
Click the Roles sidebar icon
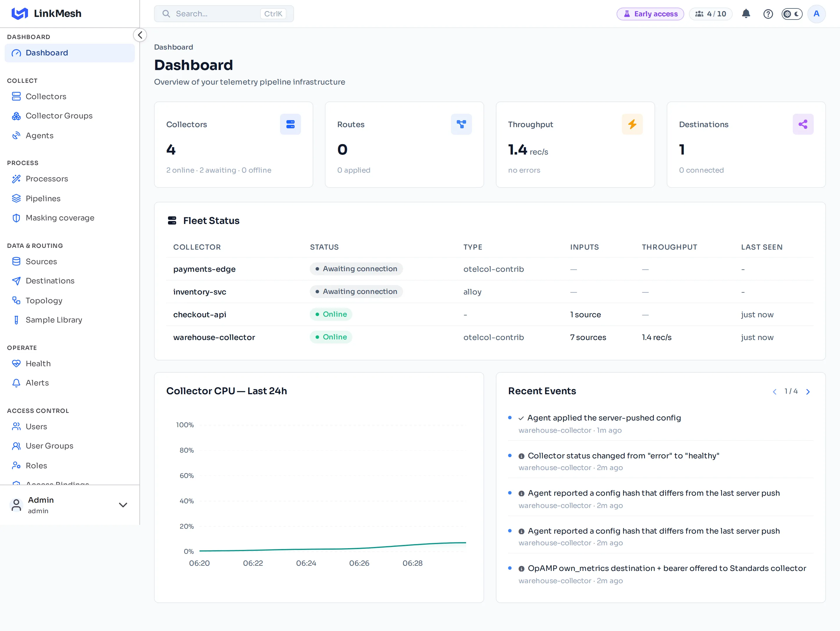[16, 466]
